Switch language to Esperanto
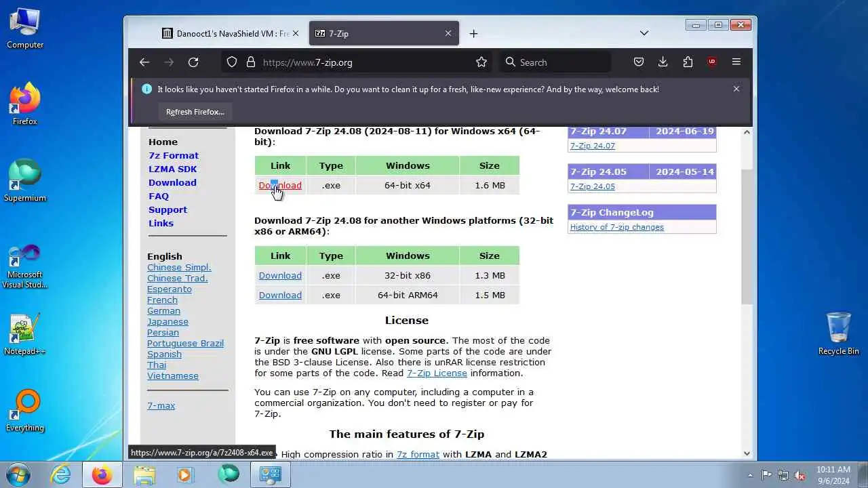This screenshot has height=488, width=868. (x=170, y=289)
